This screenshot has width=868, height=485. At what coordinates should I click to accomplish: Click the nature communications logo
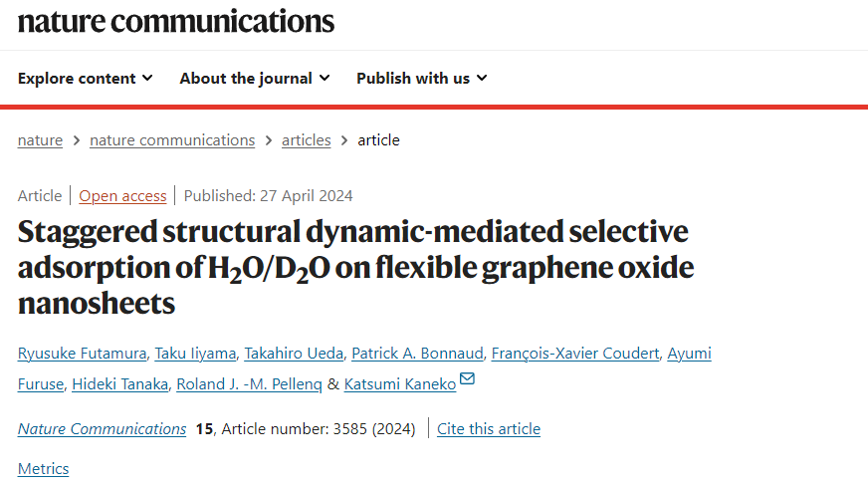176,22
